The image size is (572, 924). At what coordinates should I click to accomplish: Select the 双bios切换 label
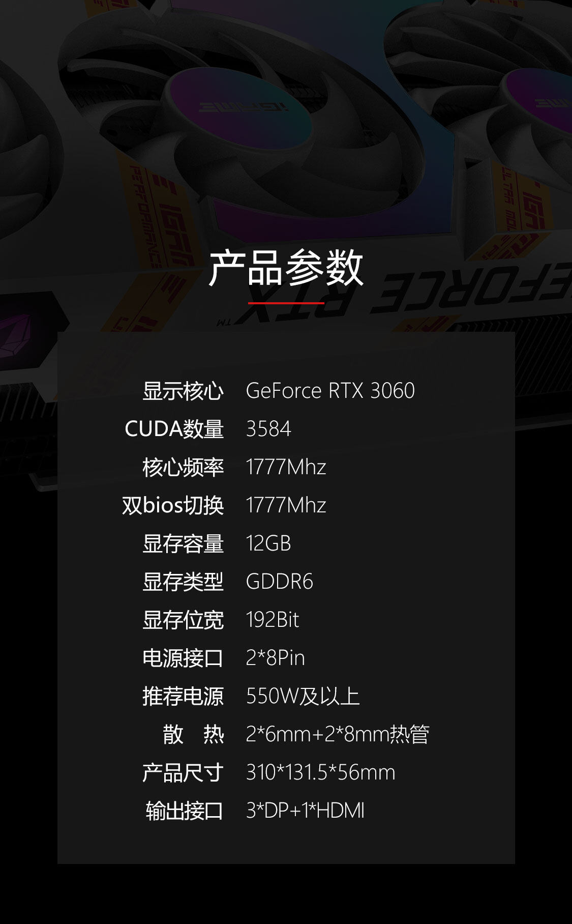click(x=173, y=505)
